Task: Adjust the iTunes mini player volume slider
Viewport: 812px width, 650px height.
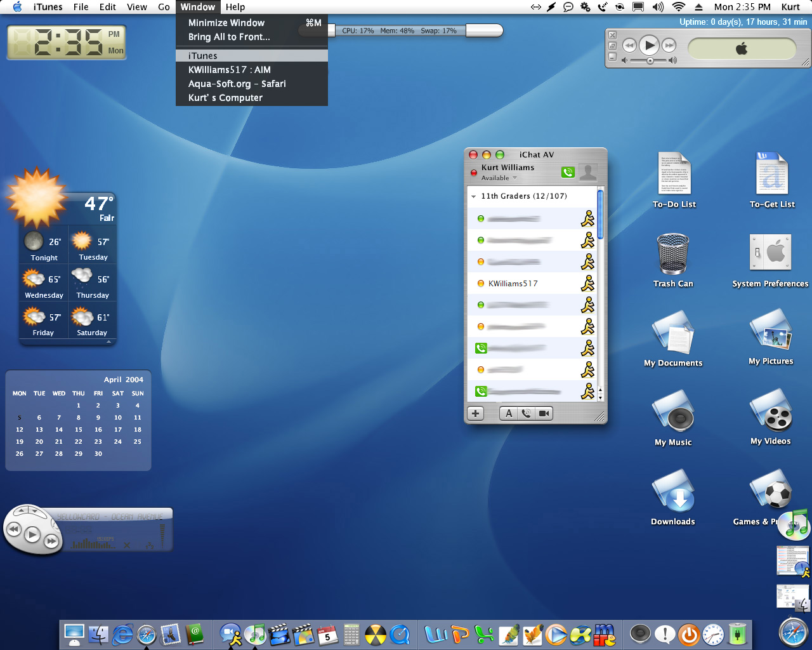Action: click(x=650, y=61)
